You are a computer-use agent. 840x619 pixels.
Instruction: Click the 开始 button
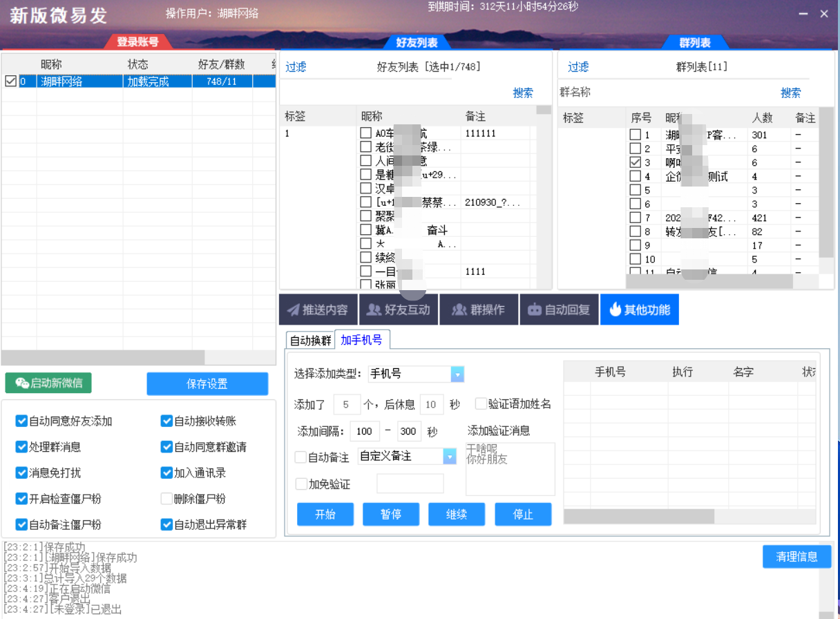(325, 514)
